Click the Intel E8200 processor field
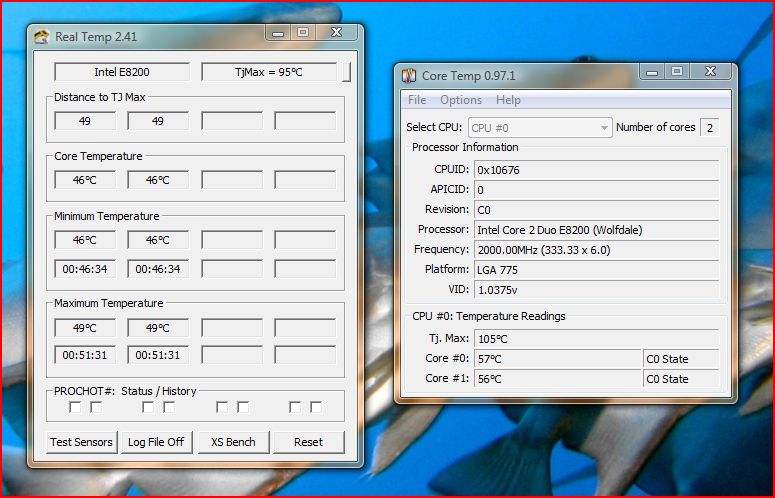 (x=122, y=72)
